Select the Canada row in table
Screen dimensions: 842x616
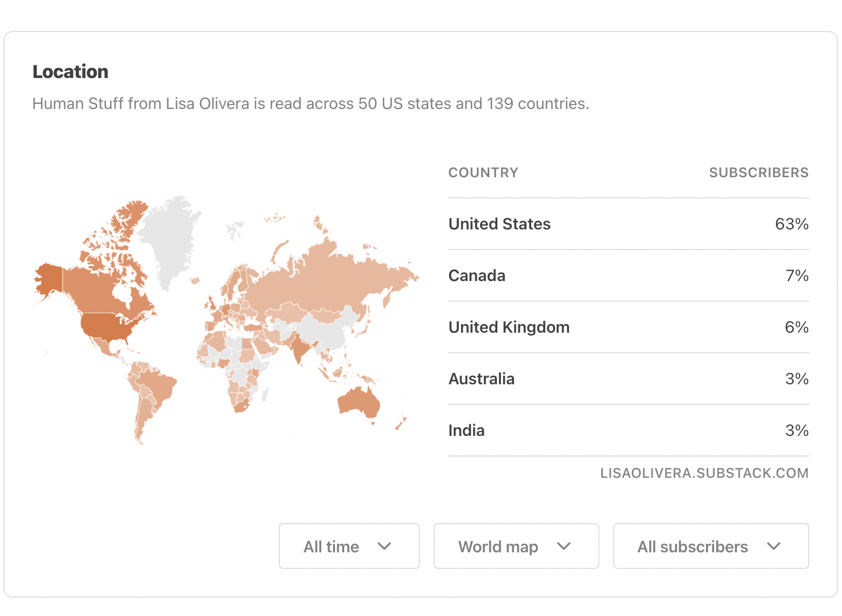(629, 276)
